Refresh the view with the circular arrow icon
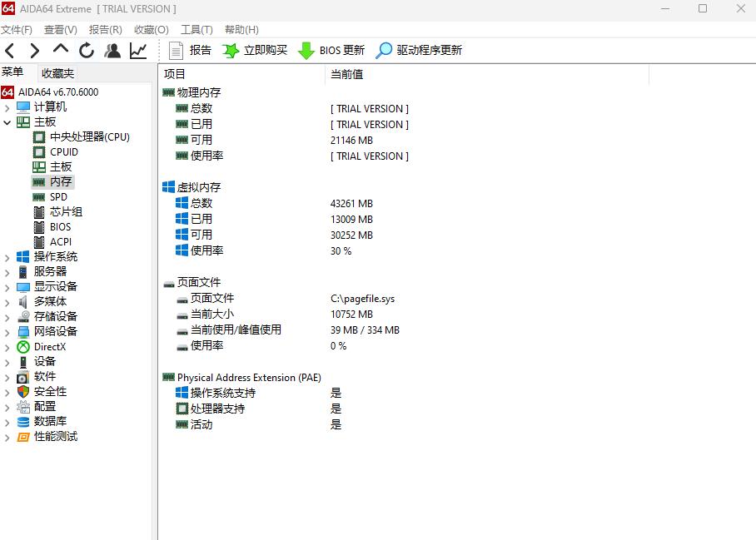The image size is (756, 540). point(86,50)
